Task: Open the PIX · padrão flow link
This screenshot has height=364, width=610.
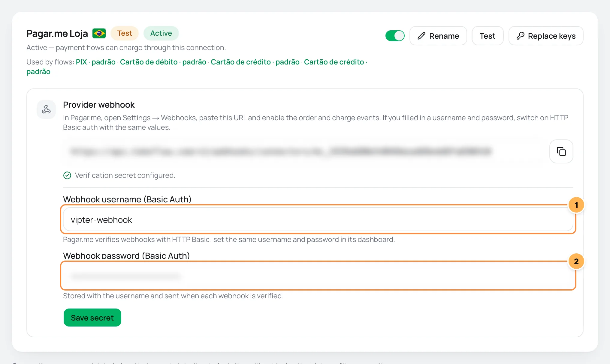Action: pos(95,62)
